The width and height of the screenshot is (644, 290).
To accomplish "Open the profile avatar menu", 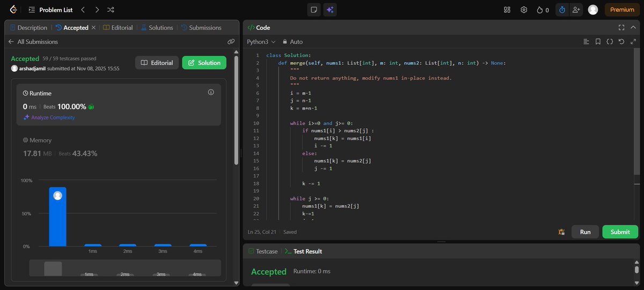I will (592, 10).
